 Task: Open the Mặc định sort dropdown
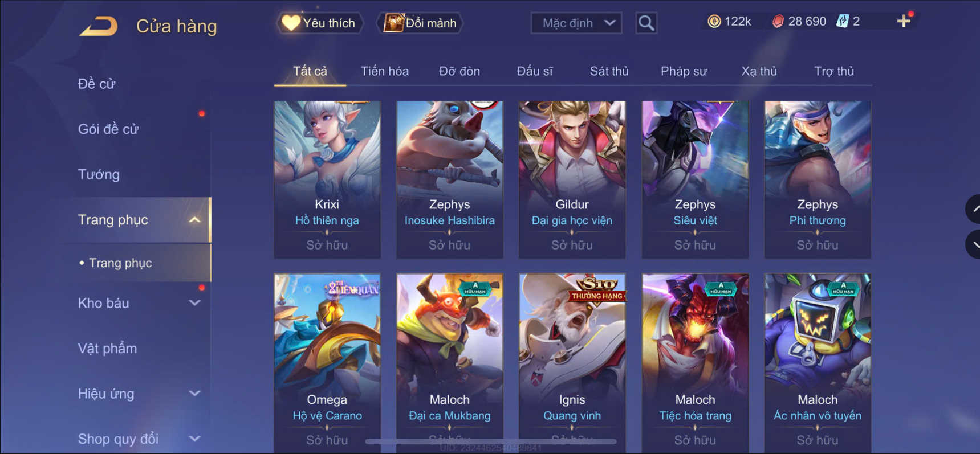coord(576,23)
